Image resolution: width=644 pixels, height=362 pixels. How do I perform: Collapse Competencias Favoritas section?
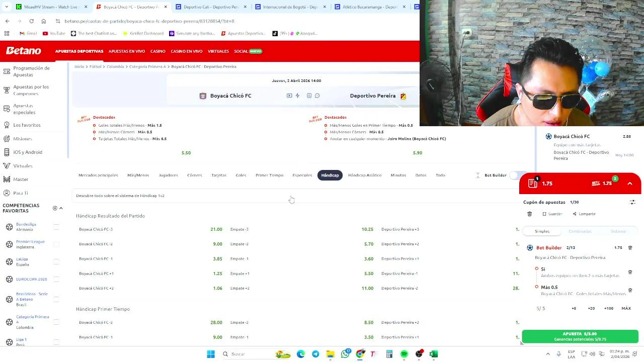coord(61,208)
